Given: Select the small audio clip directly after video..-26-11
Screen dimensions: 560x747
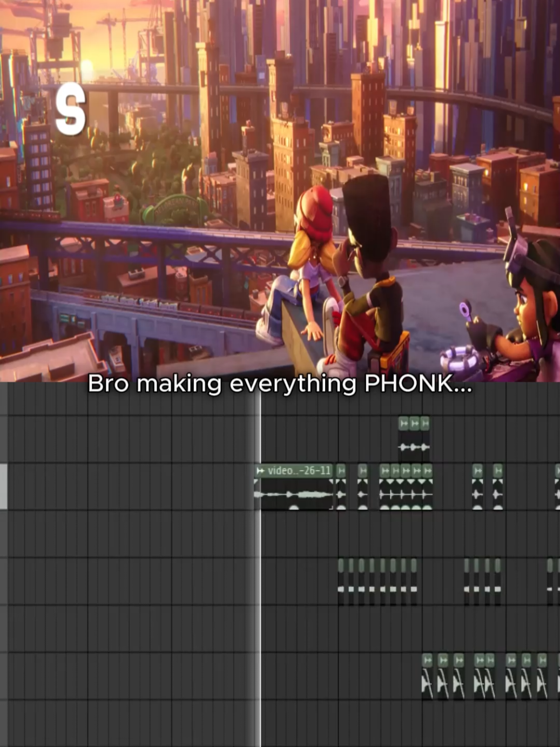Looking at the screenshot, I should pyautogui.click(x=341, y=487).
